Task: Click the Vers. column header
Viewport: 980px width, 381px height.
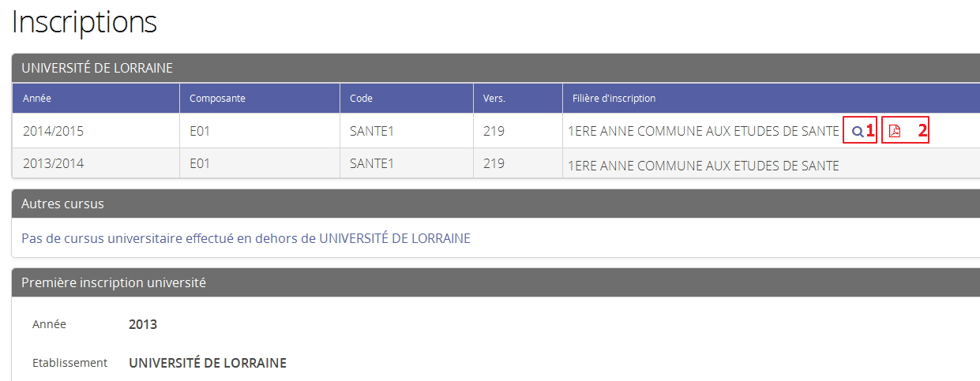Action: coord(494,99)
